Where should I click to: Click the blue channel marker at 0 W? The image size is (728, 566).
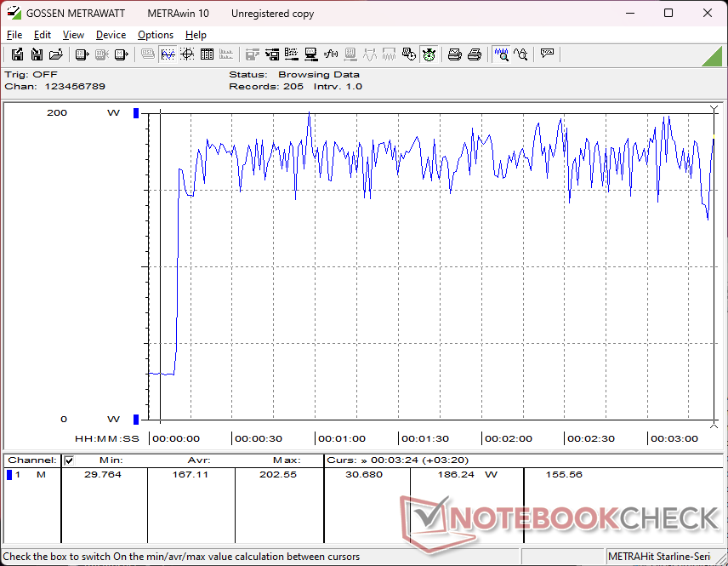coord(136,419)
